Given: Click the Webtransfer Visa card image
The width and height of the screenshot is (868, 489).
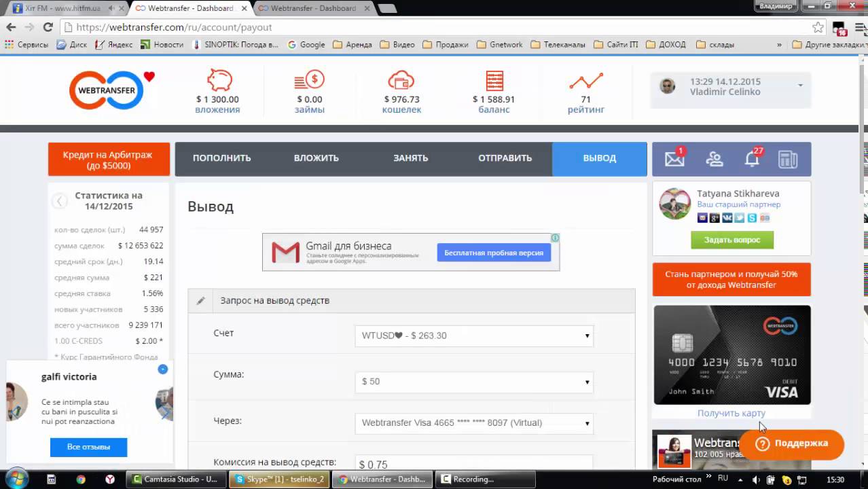Looking at the screenshot, I should pyautogui.click(x=731, y=355).
